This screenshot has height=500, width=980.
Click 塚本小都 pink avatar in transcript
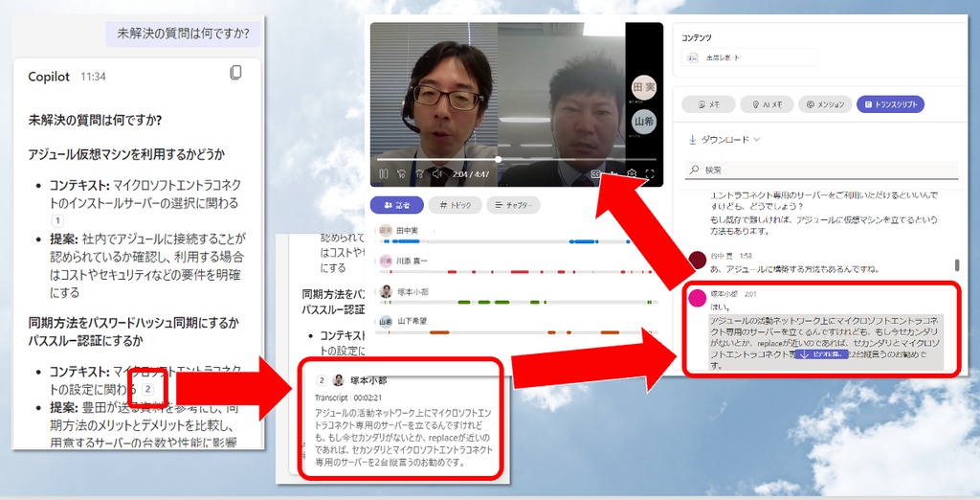coord(698,297)
